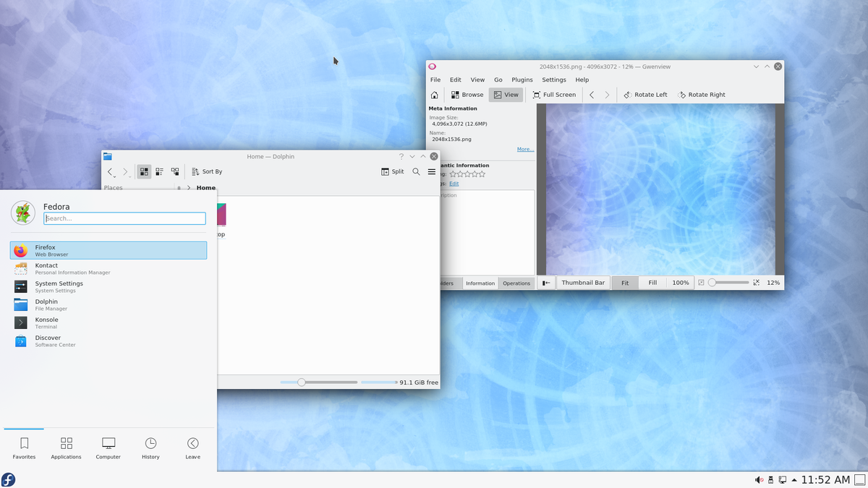
Task: Switch to Gwenview's Browse mode tab
Action: [467, 94]
